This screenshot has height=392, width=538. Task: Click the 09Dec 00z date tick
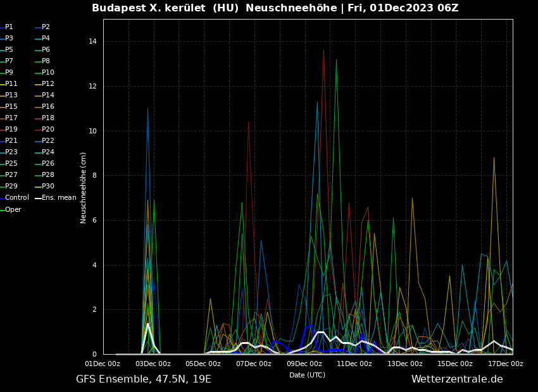pyautogui.click(x=304, y=364)
